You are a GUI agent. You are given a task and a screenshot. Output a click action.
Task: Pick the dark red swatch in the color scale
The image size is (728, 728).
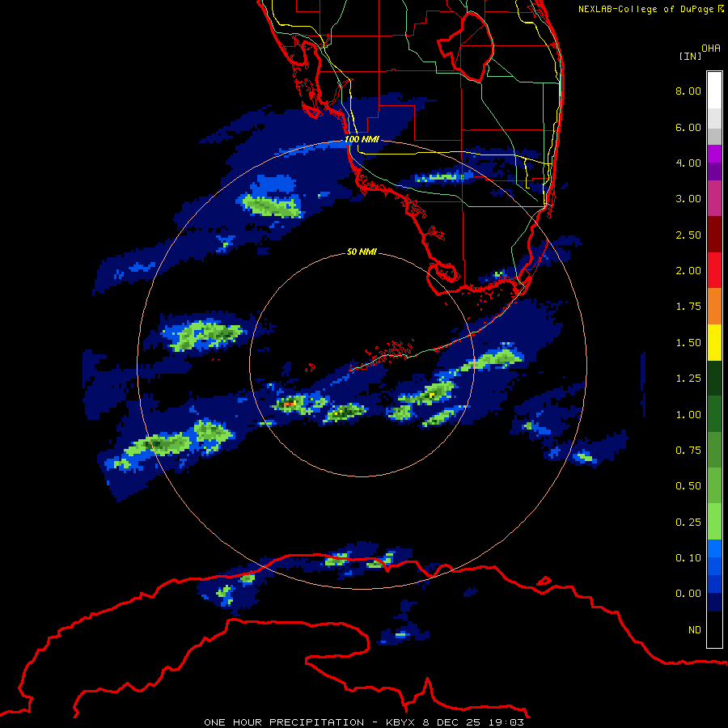[714, 235]
